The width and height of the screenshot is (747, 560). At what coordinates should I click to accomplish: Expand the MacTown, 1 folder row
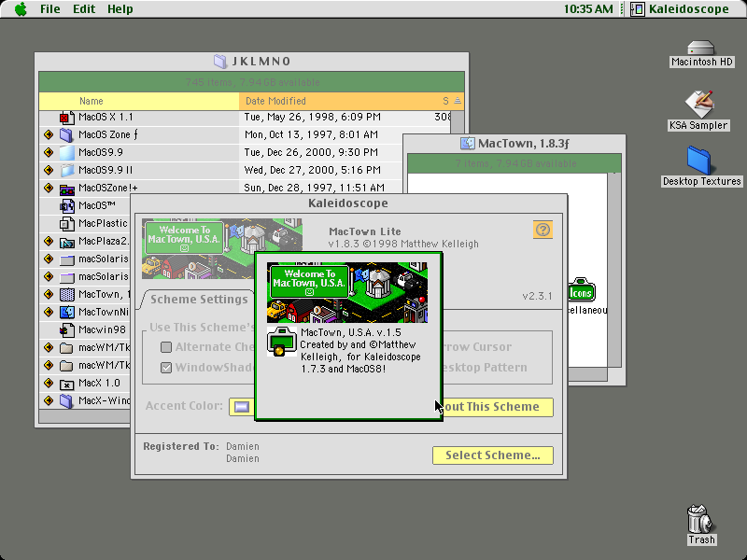click(x=49, y=294)
